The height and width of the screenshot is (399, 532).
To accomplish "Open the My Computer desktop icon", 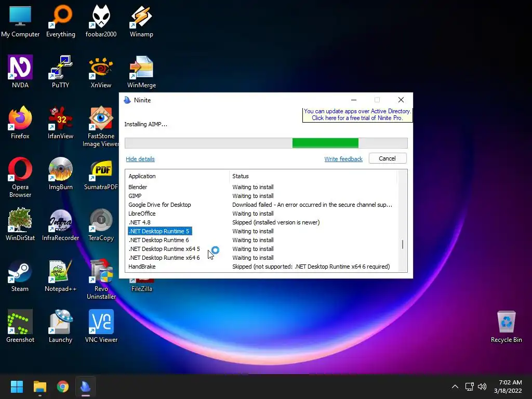I will pyautogui.click(x=20, y=21).
